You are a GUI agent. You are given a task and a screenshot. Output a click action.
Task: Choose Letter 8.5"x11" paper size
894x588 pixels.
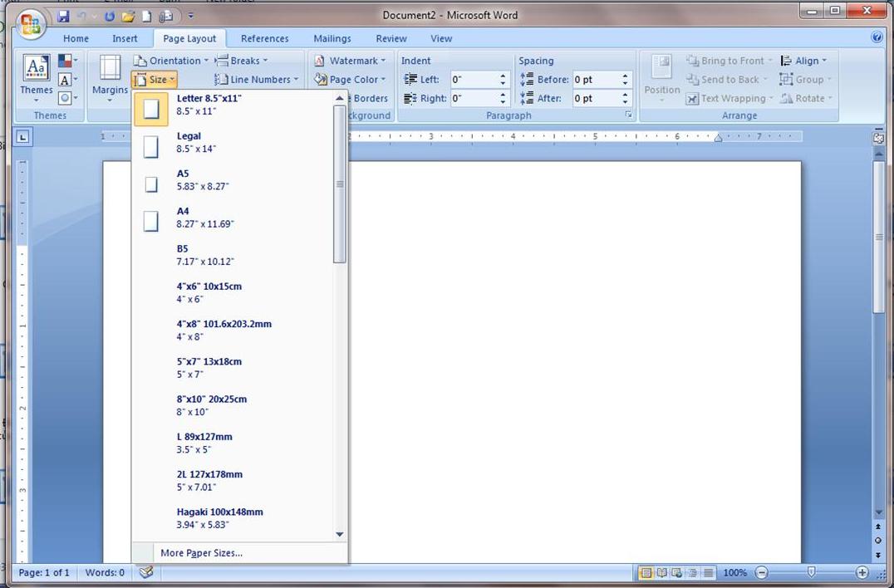(233, 108)
